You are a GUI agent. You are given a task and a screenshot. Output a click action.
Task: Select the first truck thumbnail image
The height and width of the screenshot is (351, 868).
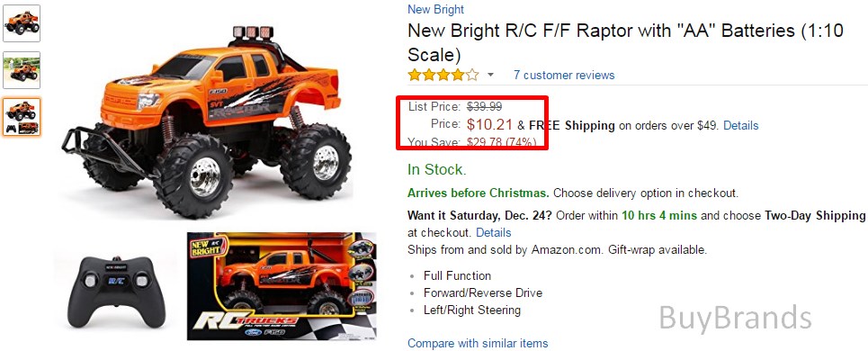[x=22, y=23]
